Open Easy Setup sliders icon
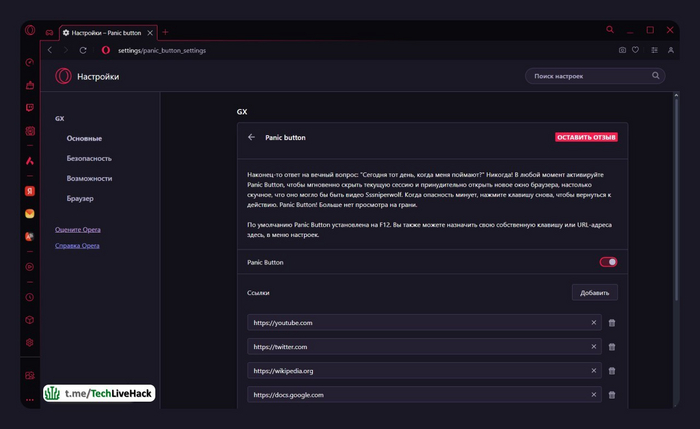This screenshot has width=700, height=429. click(654, 50)
